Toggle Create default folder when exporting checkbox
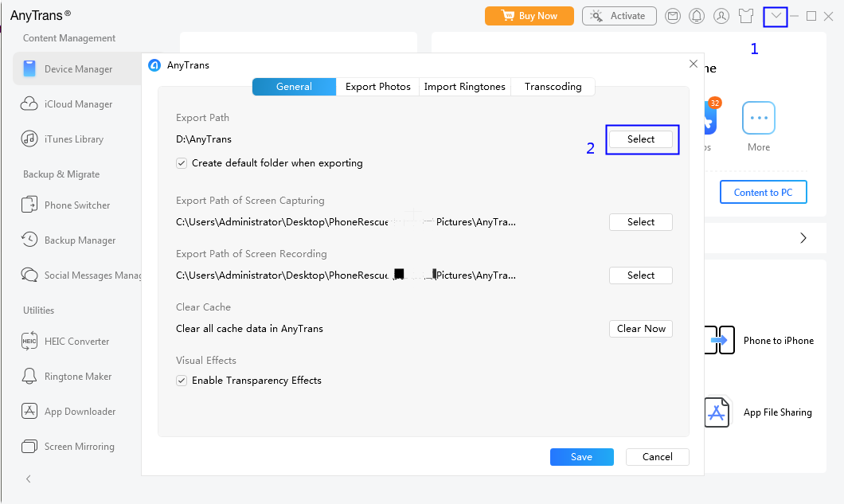 (x=182, y=163)
